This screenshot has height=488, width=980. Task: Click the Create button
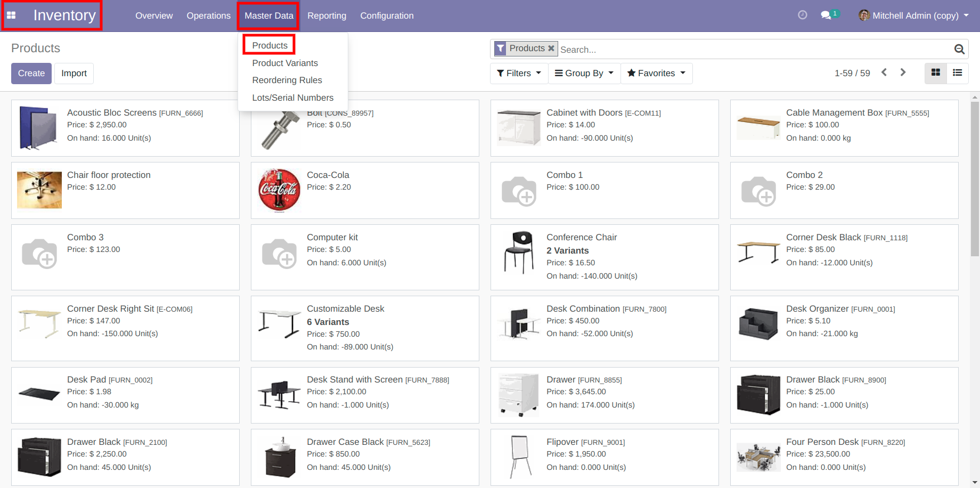point(31,74)
